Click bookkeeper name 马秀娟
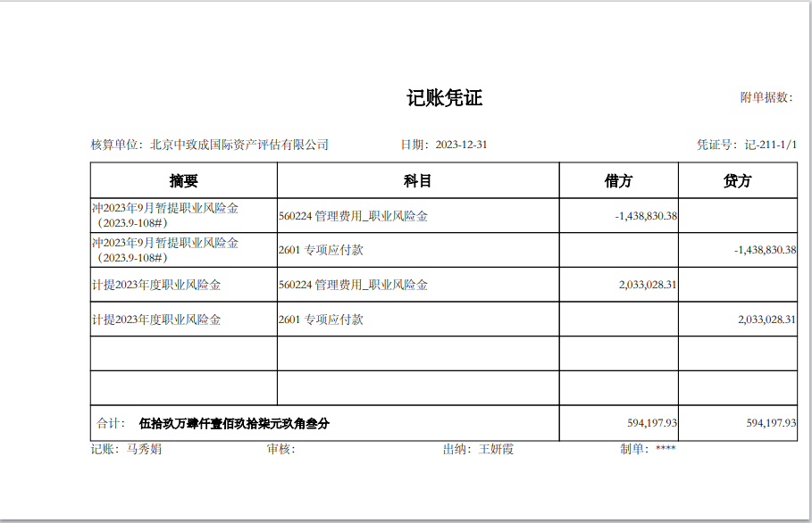This screenshot has width=812, height=523. click(x=144, y=450)
